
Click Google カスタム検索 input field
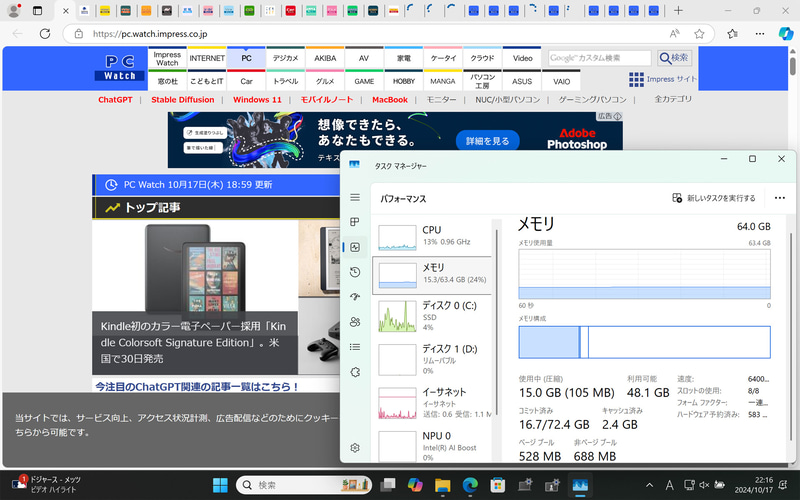pyautogui.click(x=599, y=58)
